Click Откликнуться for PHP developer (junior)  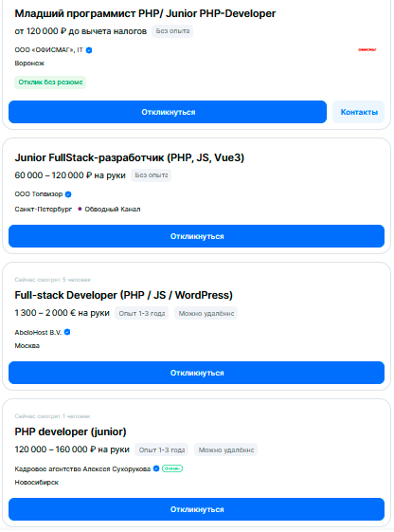[196, 509]
